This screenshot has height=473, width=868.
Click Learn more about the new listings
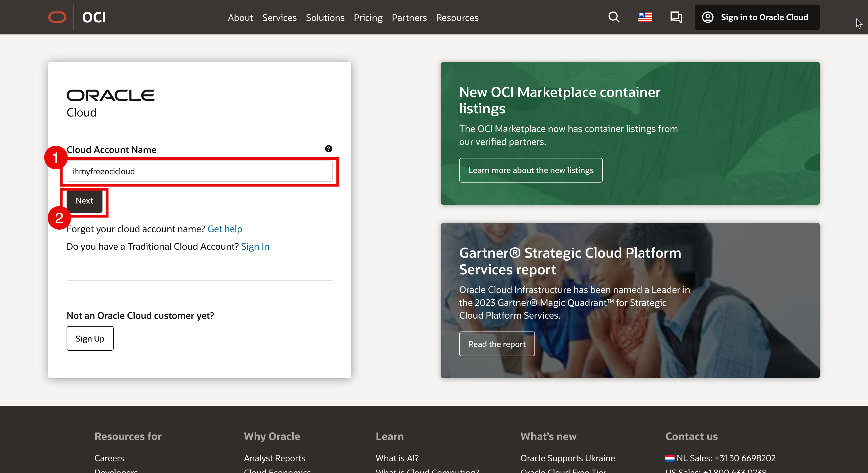(x=530, y=170)
